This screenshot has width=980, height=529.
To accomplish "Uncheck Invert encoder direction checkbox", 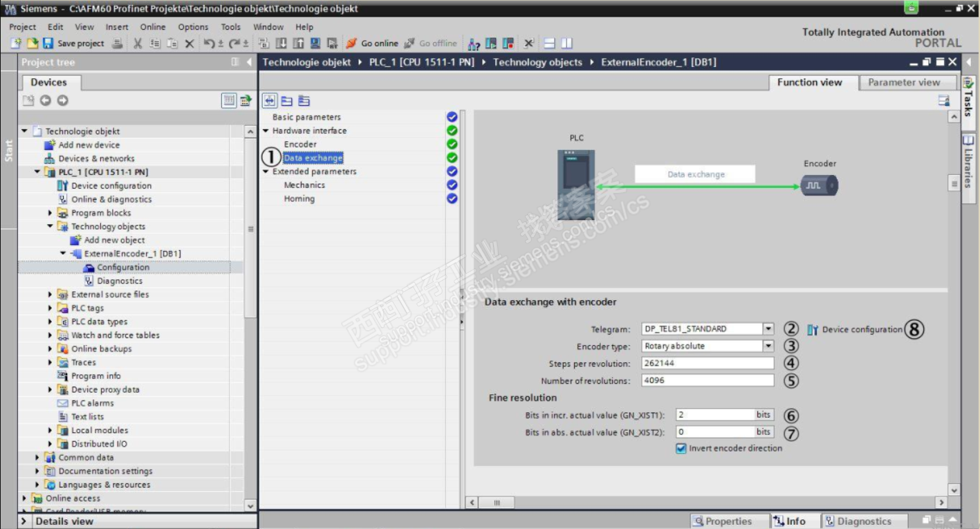I will click(681, 449).
